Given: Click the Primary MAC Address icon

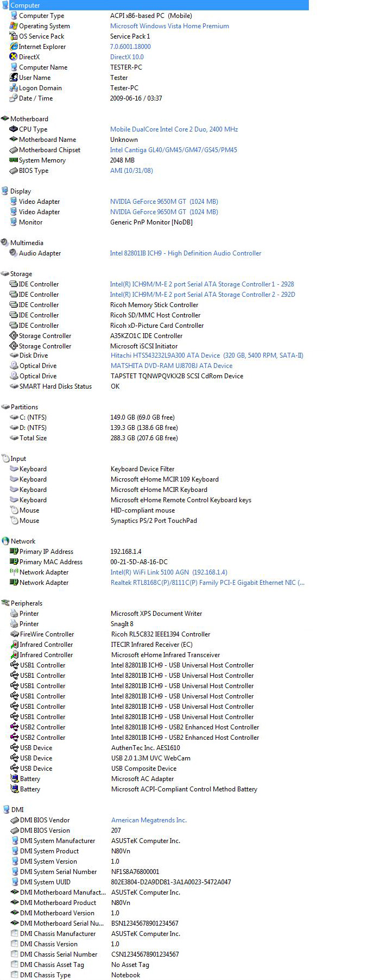Looking at the screenshot, I should (x=14, y=562).
